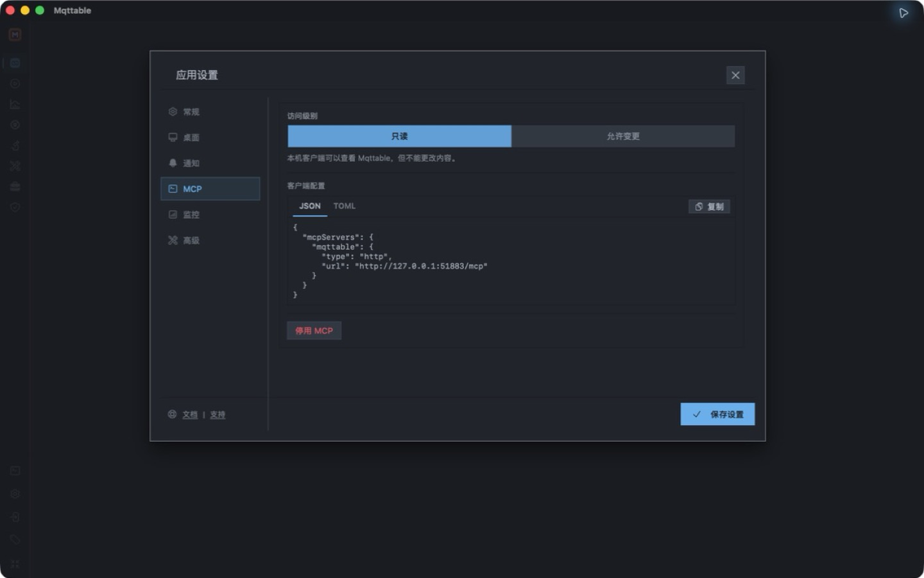Open the gear settings icon in lower sidebar

pyautogui.click(x=15, y=494)
